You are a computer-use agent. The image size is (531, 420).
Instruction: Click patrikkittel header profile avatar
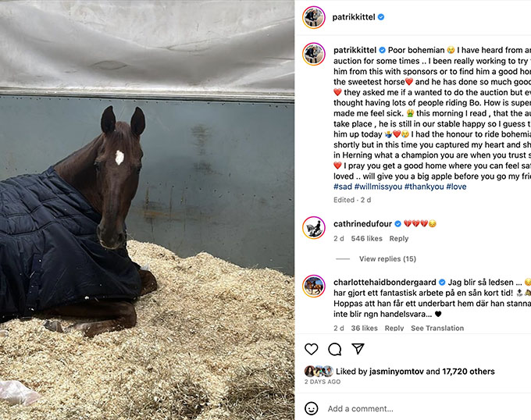pyautogui.click(x=314, y=17)
